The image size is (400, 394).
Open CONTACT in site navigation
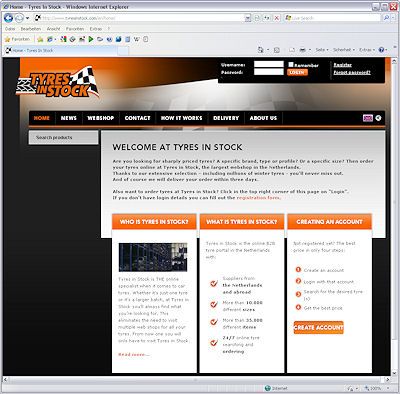(x=137, y=118)
